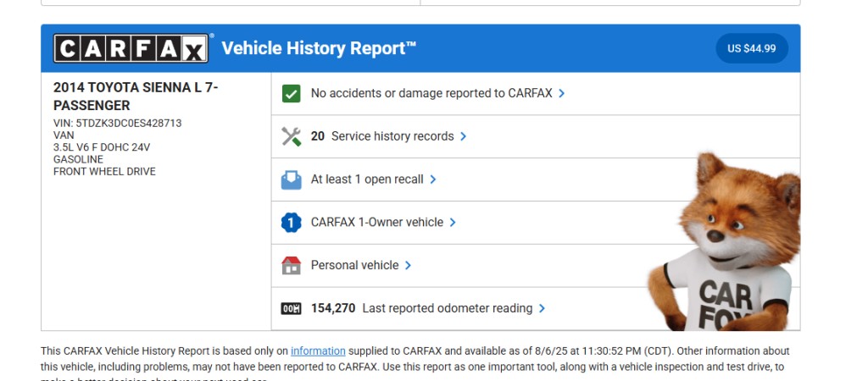The width and height of the screenshot is (868, 381).
Task: Expand chevron next to open recall
Action: coord(433,179)
